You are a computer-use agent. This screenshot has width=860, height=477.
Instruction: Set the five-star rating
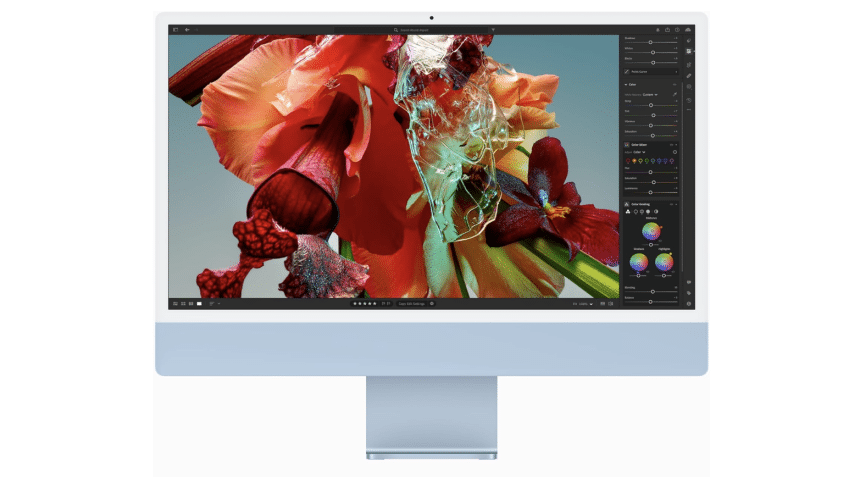tap(375, 303)
